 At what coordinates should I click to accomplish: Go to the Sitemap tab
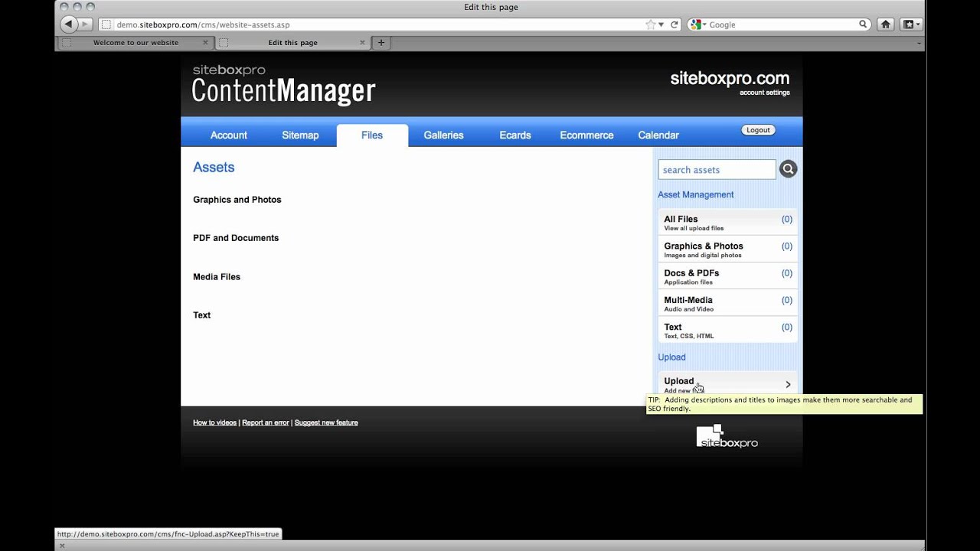tap(300, 135)
